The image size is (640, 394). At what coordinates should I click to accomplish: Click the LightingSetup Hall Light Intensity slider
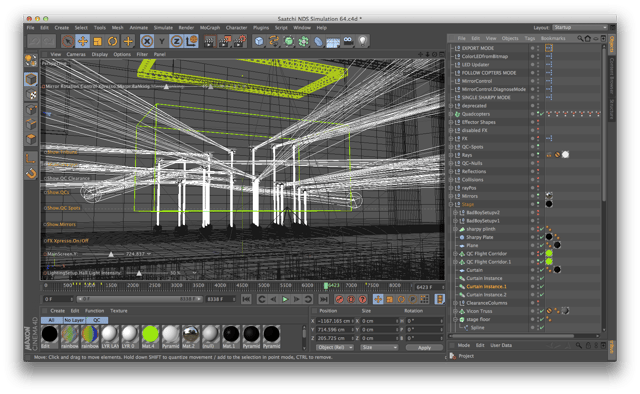pos(139,273)
